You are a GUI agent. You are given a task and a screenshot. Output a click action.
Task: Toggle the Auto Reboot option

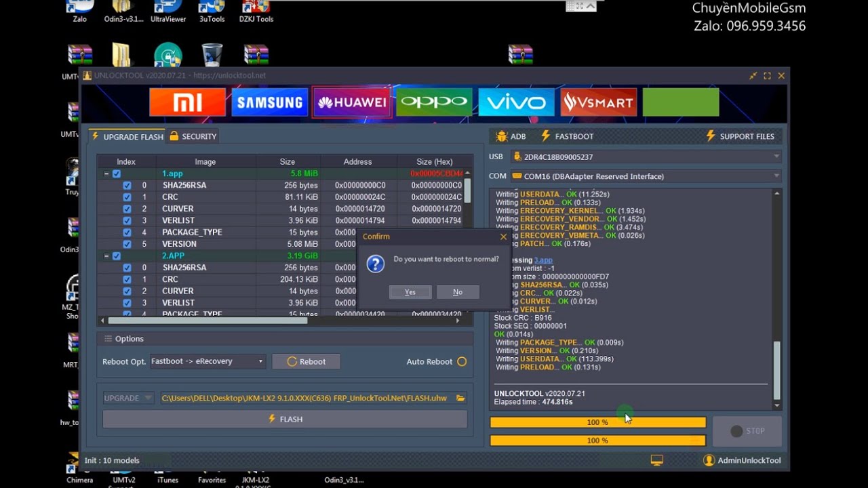(462, 361)
